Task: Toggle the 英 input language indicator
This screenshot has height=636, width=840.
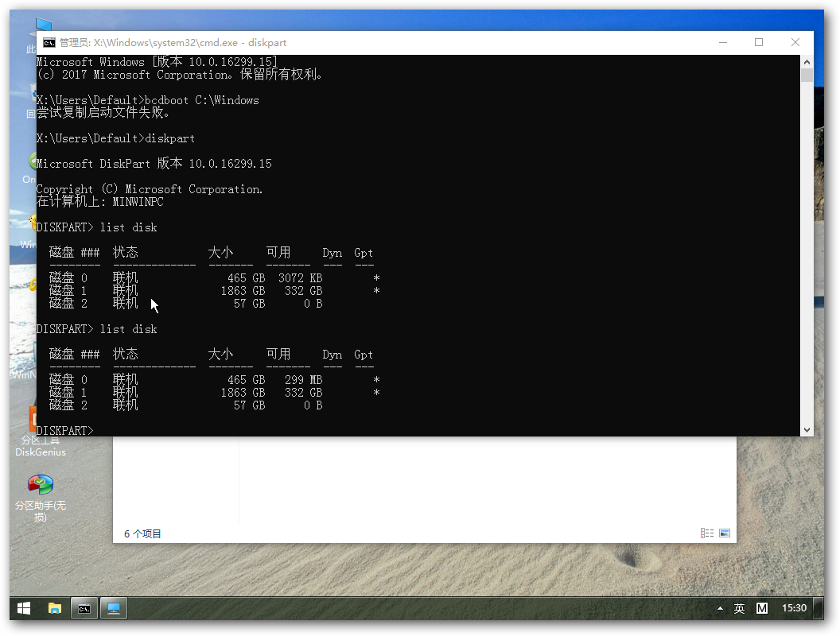Action: pos(739,608)
